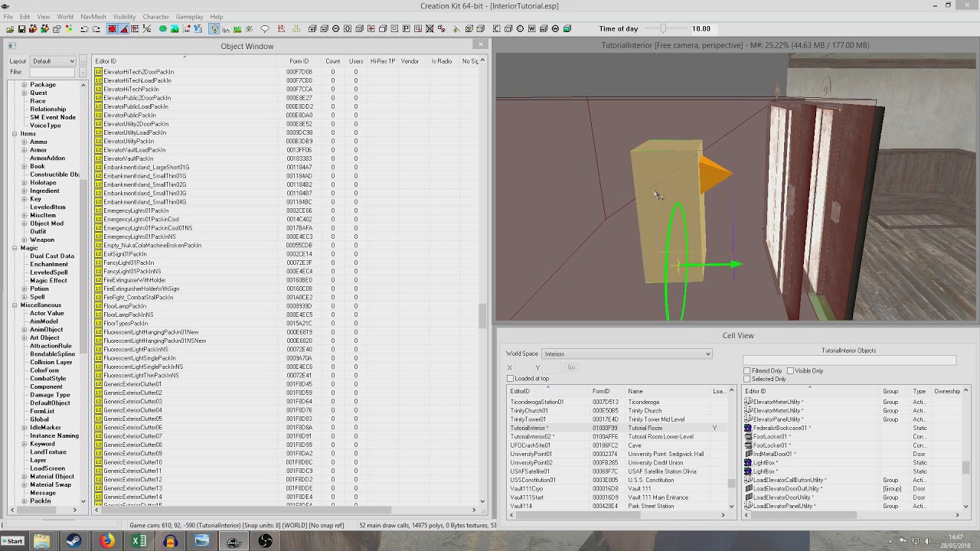Open Audacity from the taskbar
Screen dimensions: 980x551
pos(170,541)
